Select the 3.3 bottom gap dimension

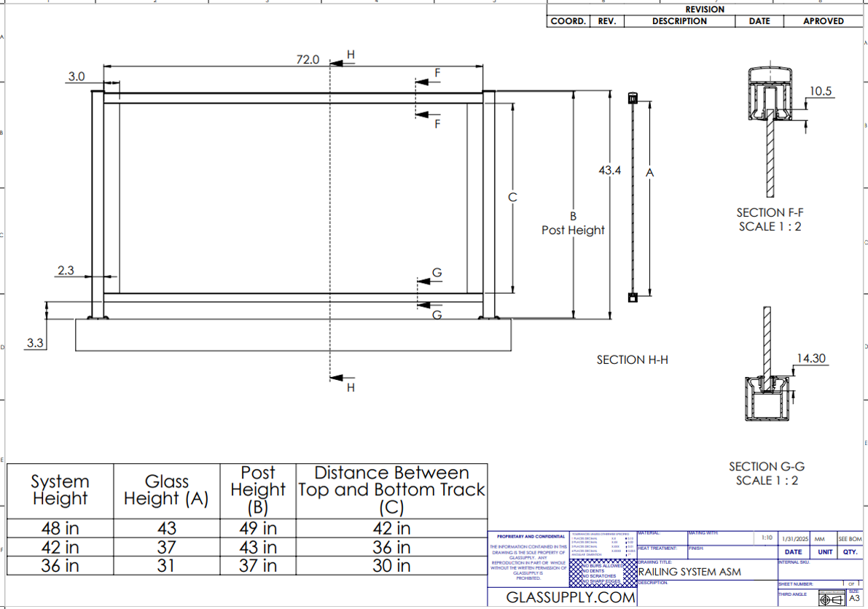click(35, 343)
